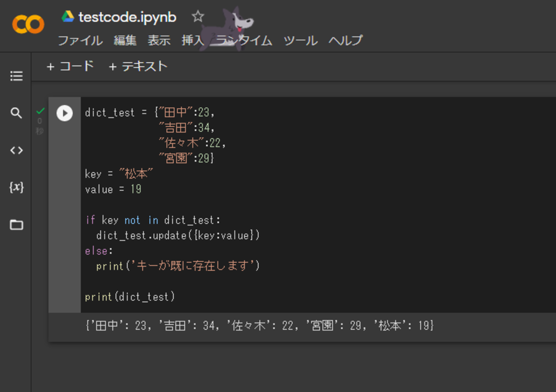Click the green execution checkmark status
The image size is (556, 392).
click(40, 111)
